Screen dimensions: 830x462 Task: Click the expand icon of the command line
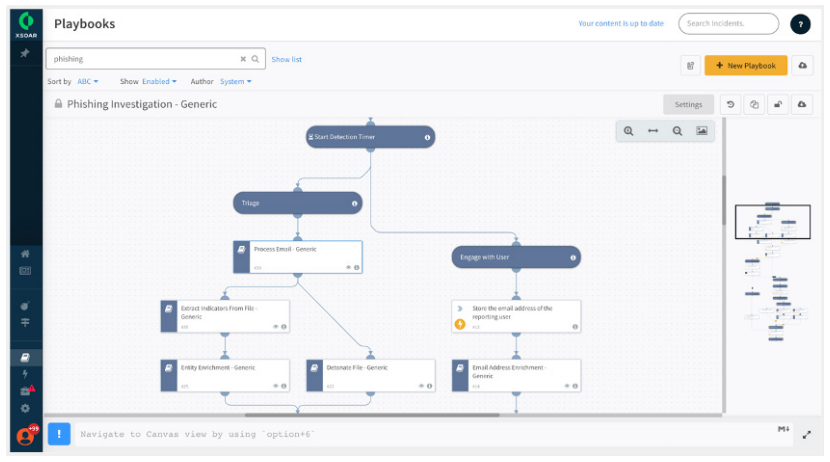coord(806,435)
